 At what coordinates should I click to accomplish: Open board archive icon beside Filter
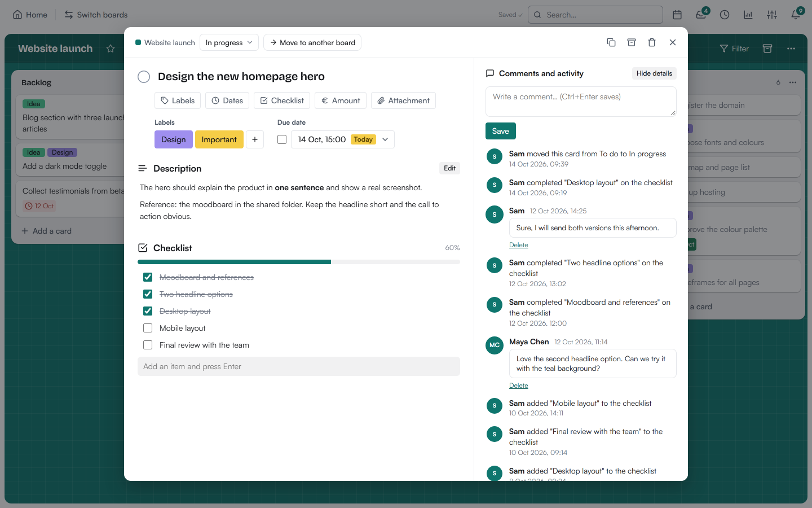767,49
